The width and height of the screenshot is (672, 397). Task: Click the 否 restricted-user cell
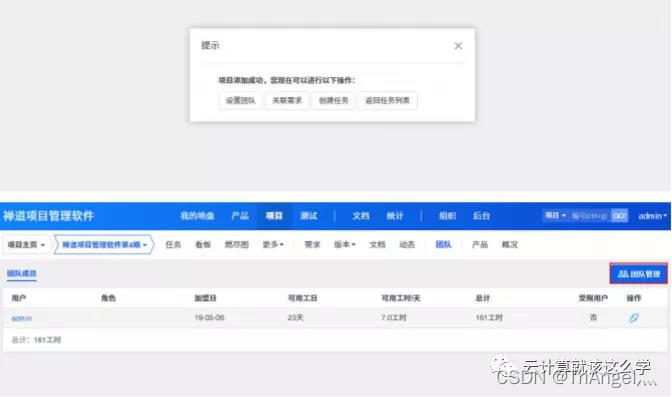click(593, 318)
